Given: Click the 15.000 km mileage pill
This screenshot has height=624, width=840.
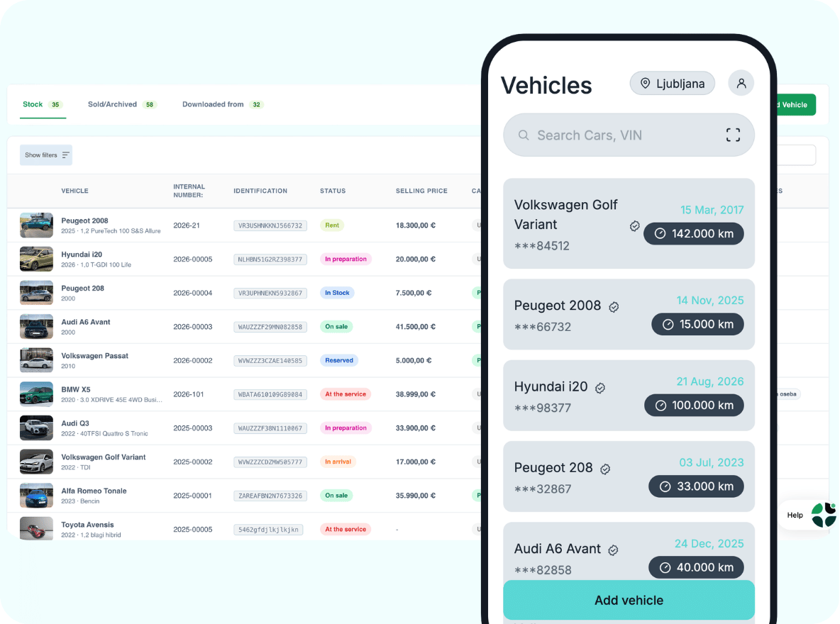Looking at the screenshot, I should (697, 324).
